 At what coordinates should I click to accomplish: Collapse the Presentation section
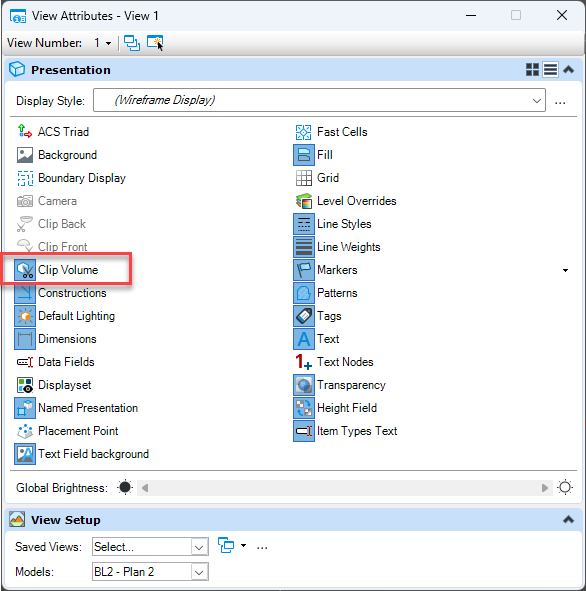pyautogui.click(x=569, y=70)
